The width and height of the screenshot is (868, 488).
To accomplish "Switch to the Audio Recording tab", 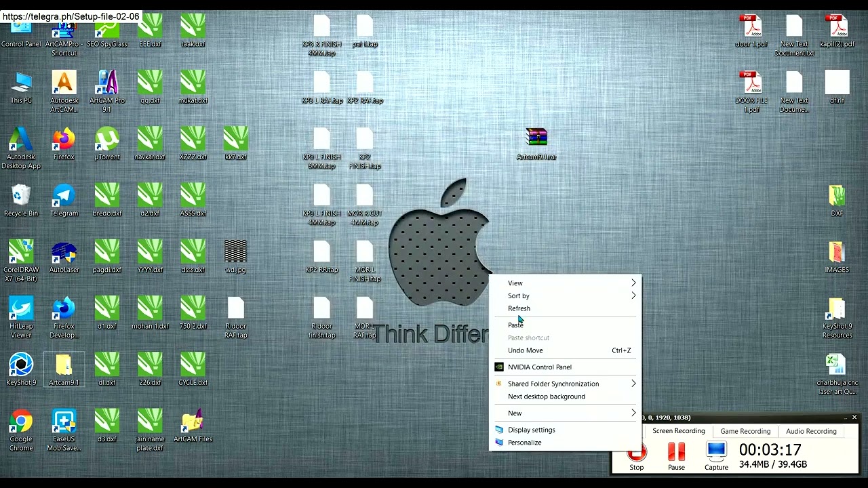I will 811,431.
